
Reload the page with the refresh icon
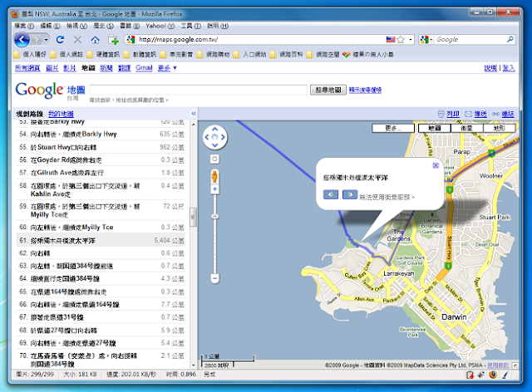(x=60, y=40)
